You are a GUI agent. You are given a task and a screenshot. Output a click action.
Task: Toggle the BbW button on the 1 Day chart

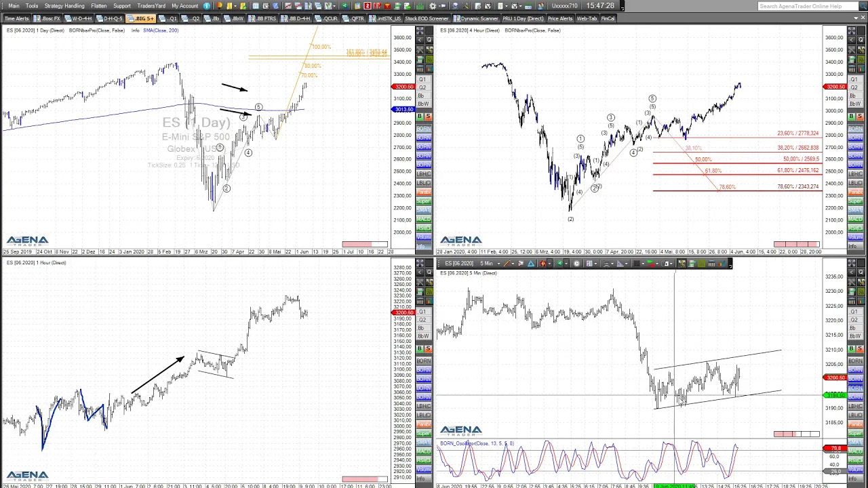coord(423,104)
